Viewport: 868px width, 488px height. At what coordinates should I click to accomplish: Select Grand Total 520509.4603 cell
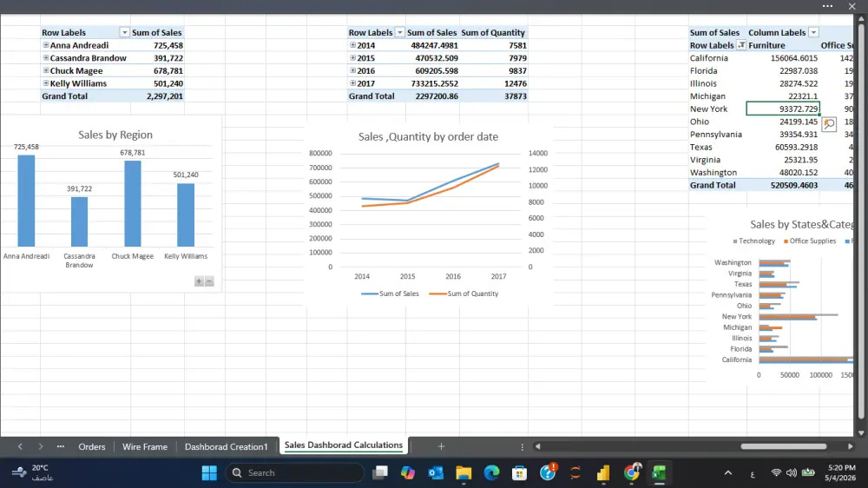[783, 185]
